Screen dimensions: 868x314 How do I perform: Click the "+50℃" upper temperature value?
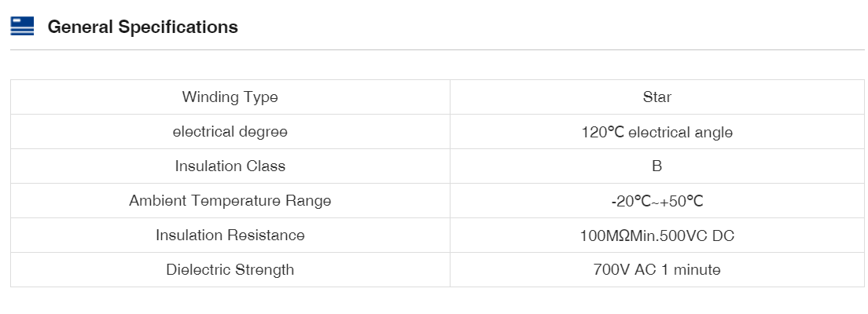point(682,201)
